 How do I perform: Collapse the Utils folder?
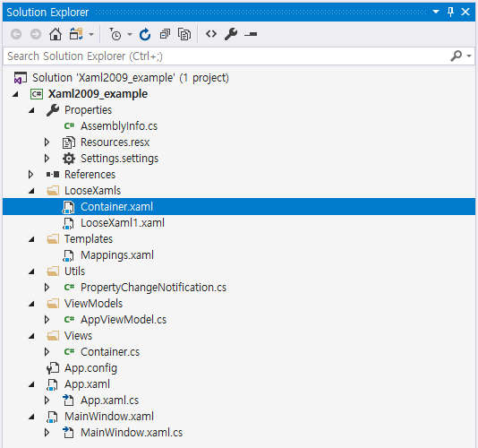point(31,271)
